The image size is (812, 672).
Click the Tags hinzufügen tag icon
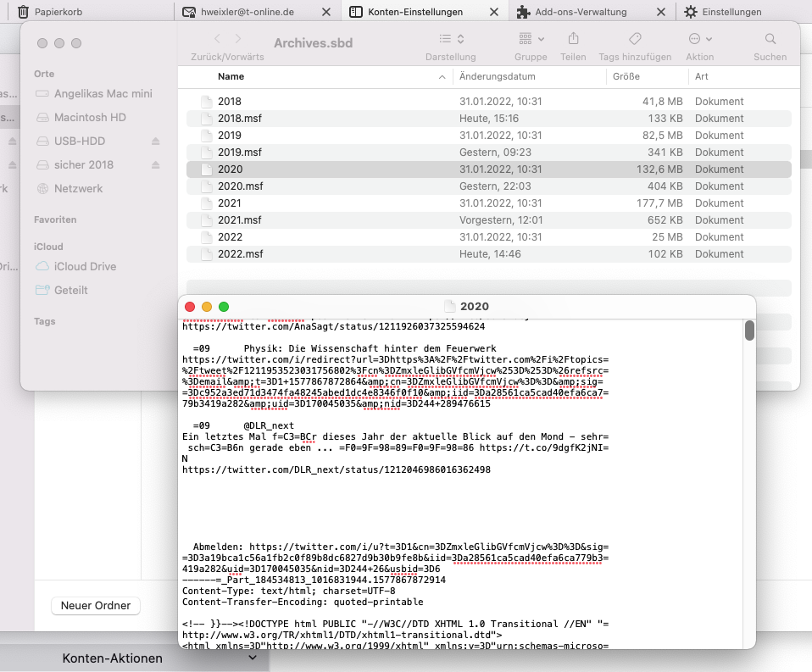point(634,39)
